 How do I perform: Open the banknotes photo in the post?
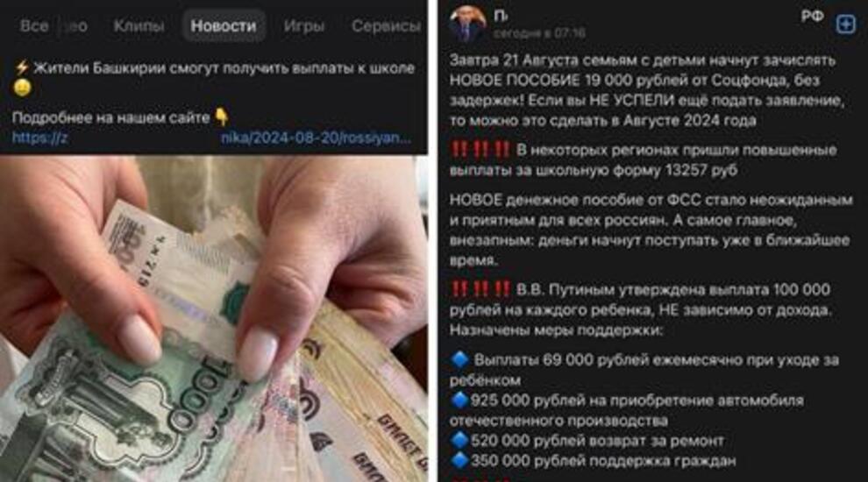click(x=214, y=319)
